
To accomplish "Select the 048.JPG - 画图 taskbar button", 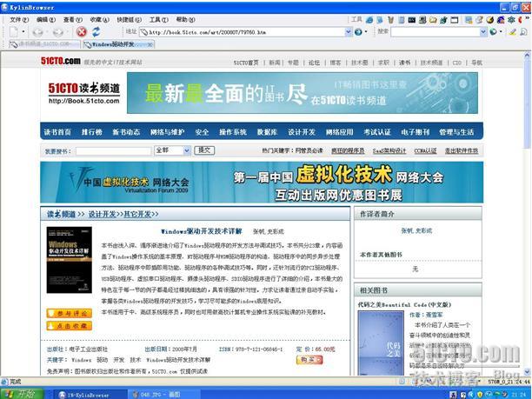I will (x=163, y=395).
